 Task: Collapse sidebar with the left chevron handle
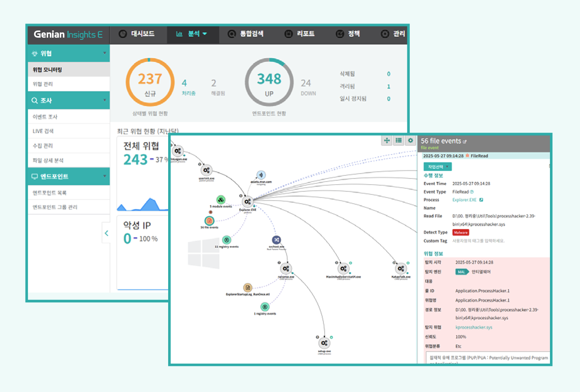coord(106,233)
